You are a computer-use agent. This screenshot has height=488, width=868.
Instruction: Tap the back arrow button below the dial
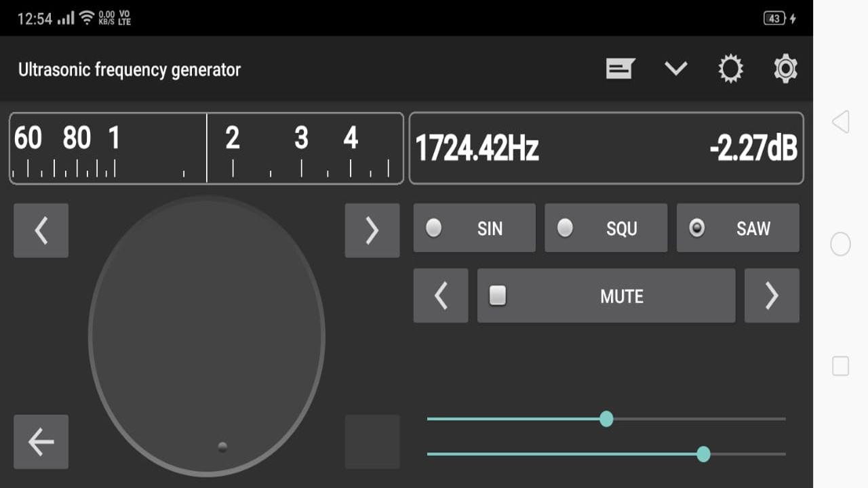point(41,442)
